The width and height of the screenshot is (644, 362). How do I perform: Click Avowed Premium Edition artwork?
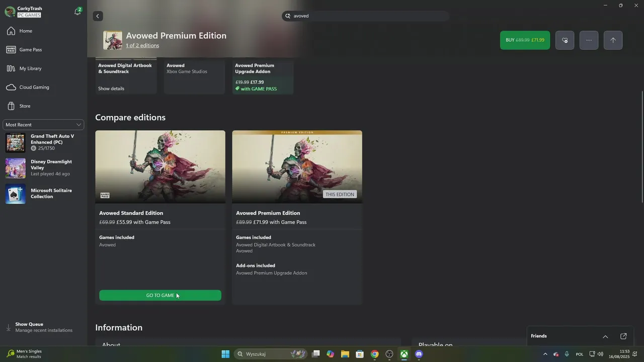point(297,167)
